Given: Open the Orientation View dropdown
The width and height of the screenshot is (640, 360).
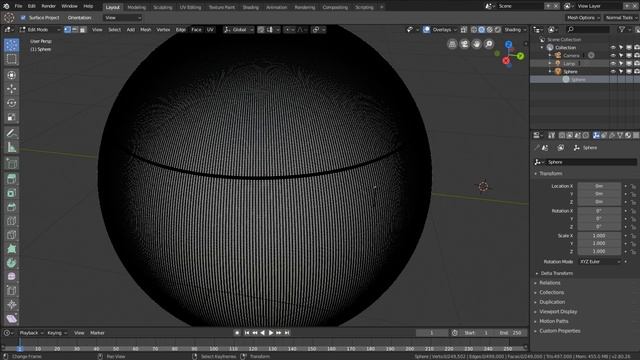Looking at the screenshot, I should coord(122,18).
